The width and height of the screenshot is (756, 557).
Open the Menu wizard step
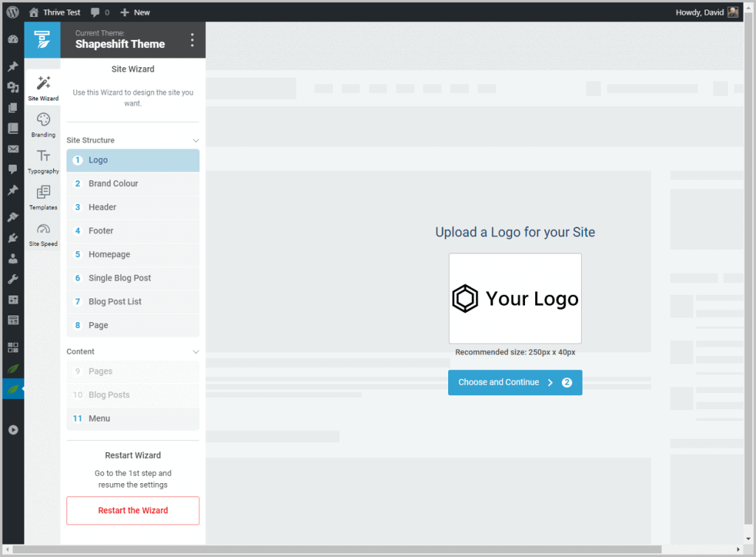[x=133, y=419]
